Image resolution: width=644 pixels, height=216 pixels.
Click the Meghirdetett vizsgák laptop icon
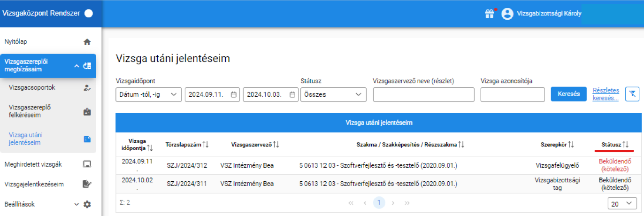(x=87, y=164)
